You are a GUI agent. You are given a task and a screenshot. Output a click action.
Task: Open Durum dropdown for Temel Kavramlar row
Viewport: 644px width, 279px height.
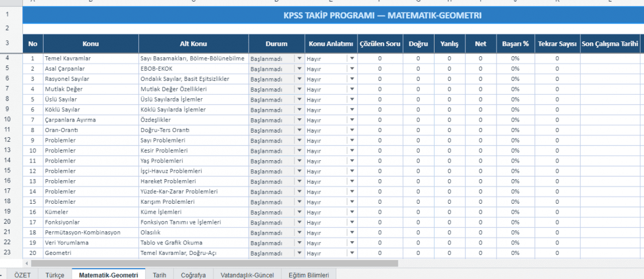pos(300,59)
